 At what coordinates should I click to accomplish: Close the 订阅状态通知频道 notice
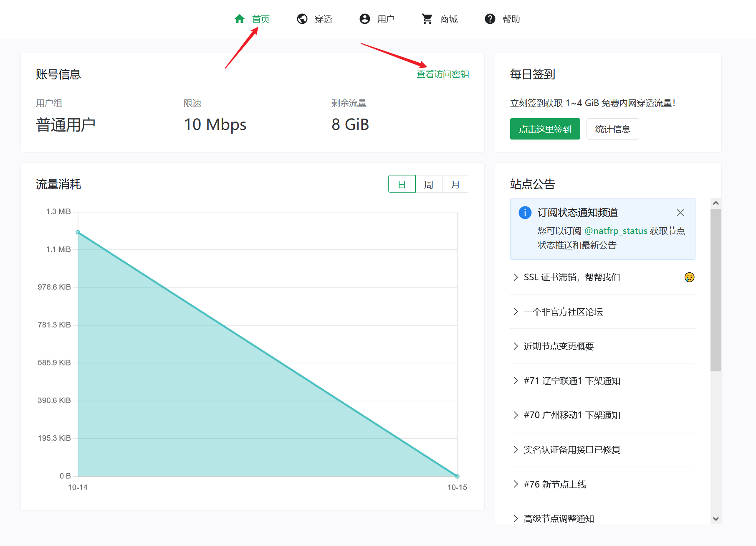tap(680, 213)
